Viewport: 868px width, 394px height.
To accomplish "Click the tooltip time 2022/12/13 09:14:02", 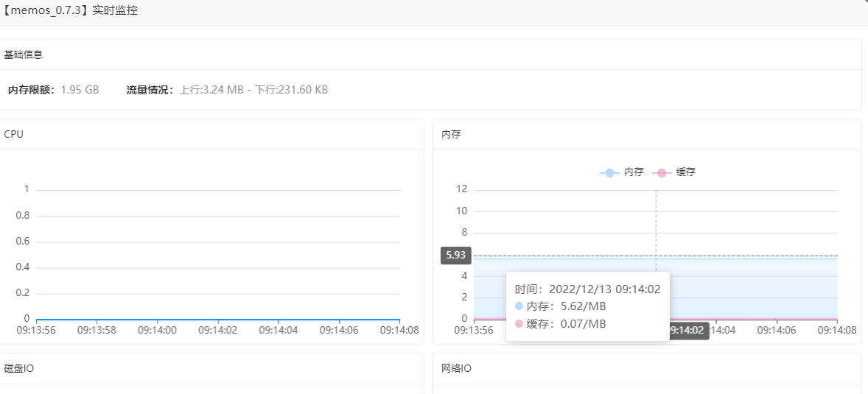I will tap(588, 289).
